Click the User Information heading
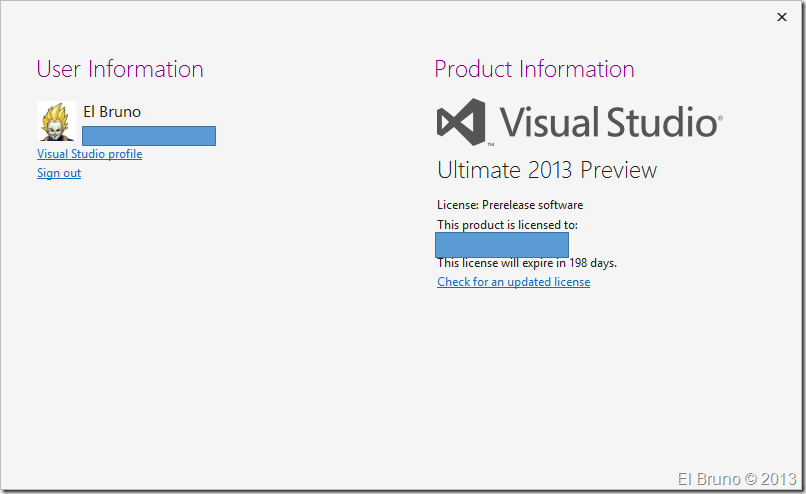The width and height of the screenshot is (806, 494). point(120,69)
